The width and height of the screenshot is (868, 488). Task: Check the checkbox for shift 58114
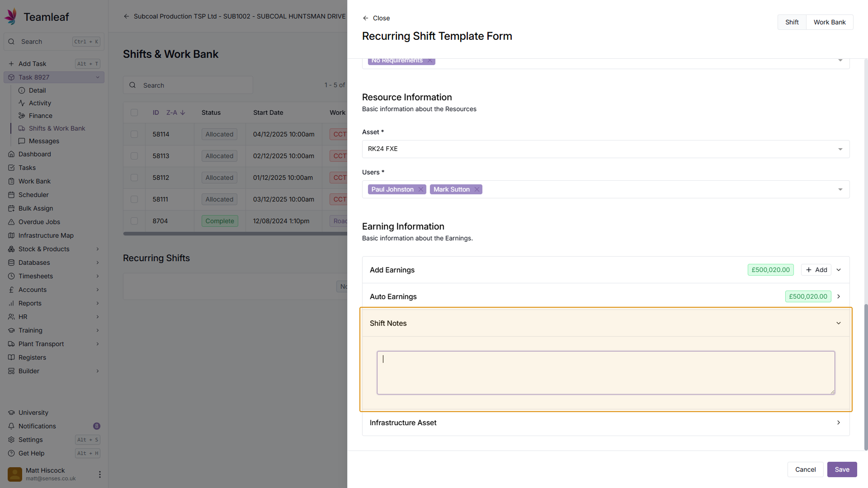134,134
